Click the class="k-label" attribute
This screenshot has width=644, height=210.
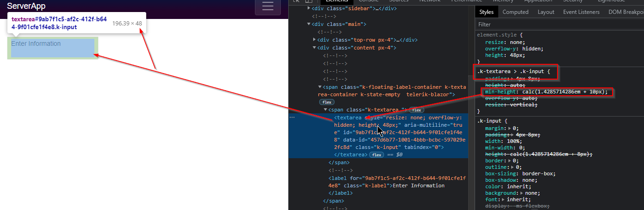[x=365, y=185]
